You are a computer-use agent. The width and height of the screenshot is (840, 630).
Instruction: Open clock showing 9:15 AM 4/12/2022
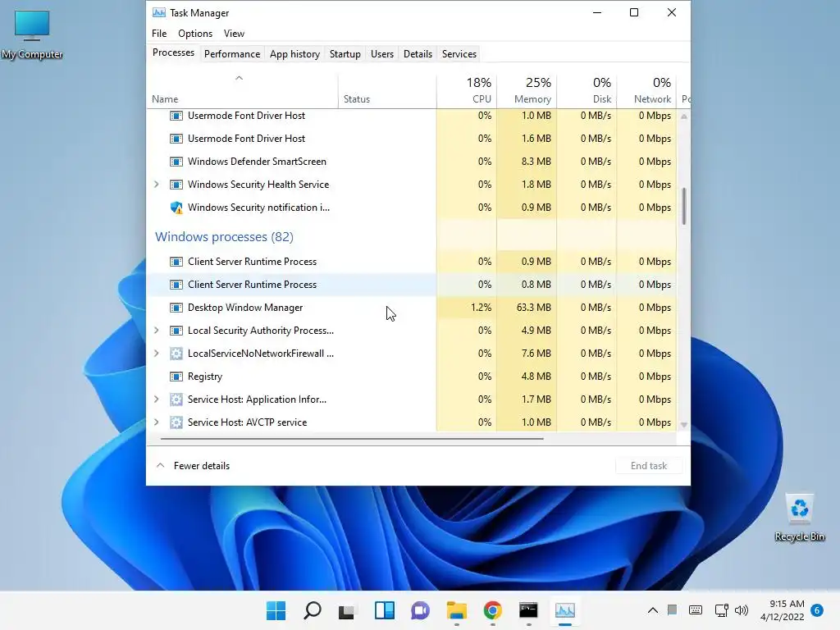tap(782, 610)
